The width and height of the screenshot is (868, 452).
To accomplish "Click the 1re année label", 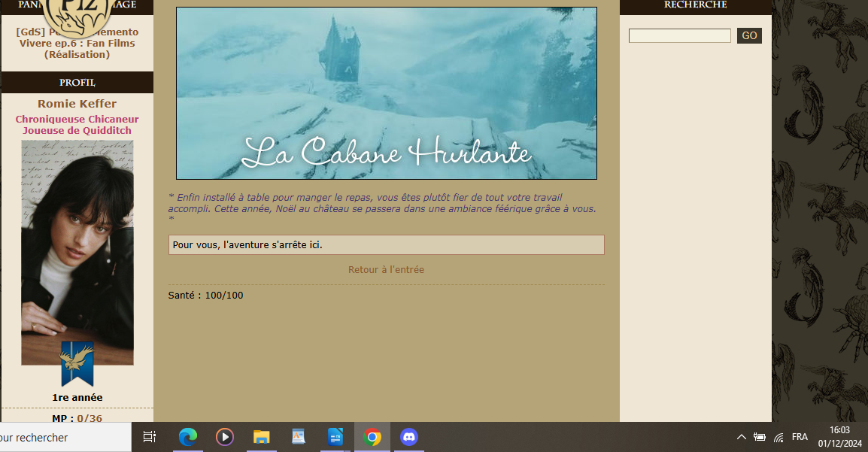I will coord(77,397).
